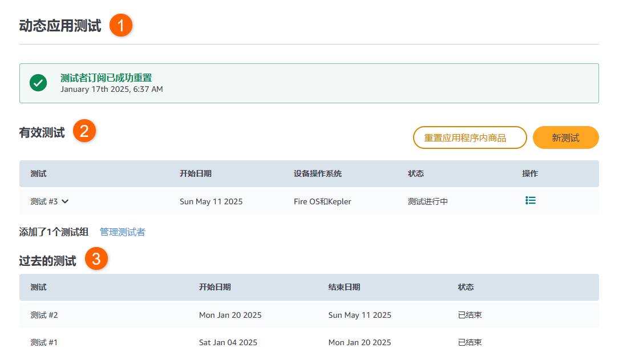Screen dimensions: 619x364
Task: Click the list icon in the 操作 column
Action: [531, 201]
